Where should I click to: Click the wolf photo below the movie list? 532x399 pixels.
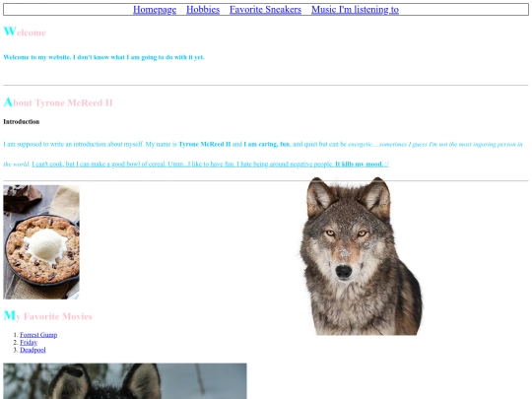(x=125, y=381)
